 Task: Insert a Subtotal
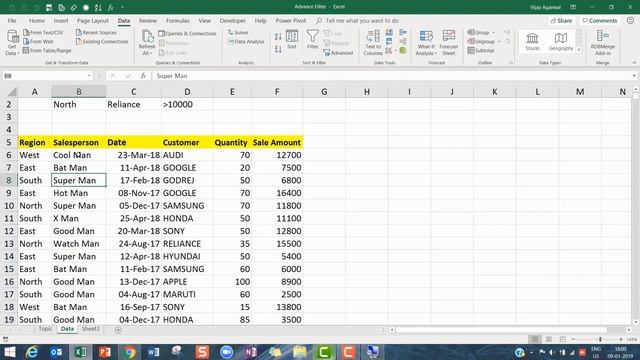point(481,50)
